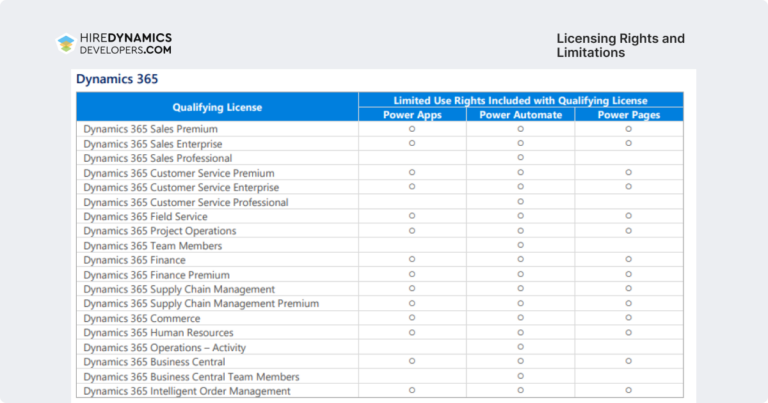Click Power Pages circle for Business Central

[628, 361]
